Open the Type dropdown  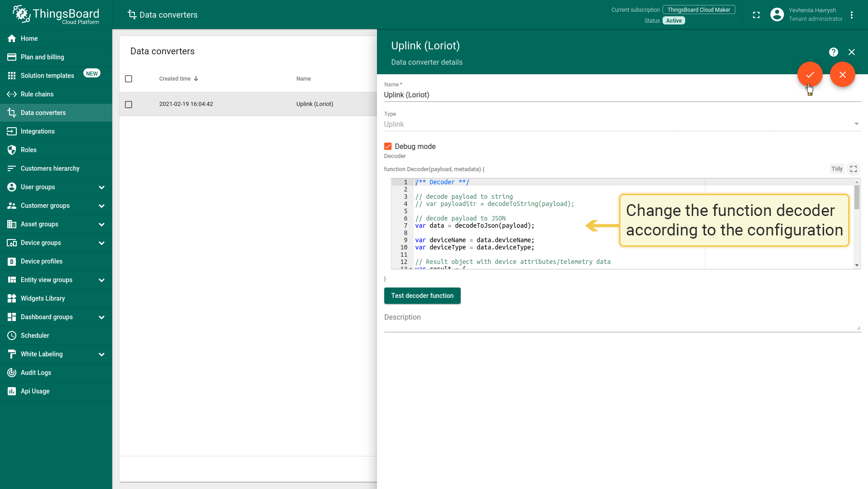[x=622, y=124]
